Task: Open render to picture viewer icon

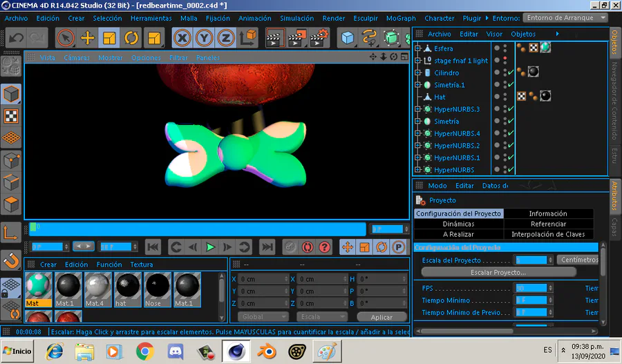Action: [297, 38]
